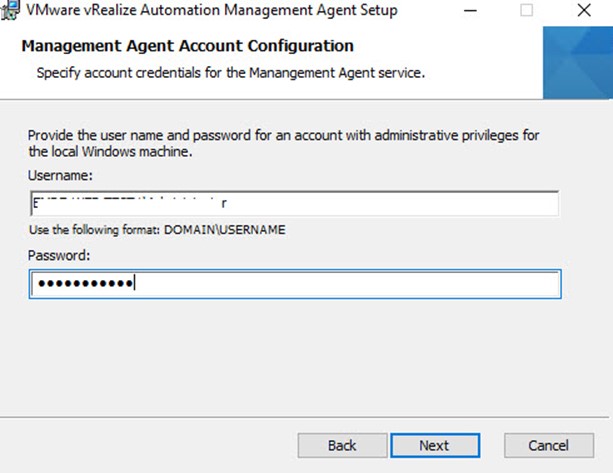The image size is (613, 473).
Task: Click the 'Password:' label
Action: [x=59, y=256]
